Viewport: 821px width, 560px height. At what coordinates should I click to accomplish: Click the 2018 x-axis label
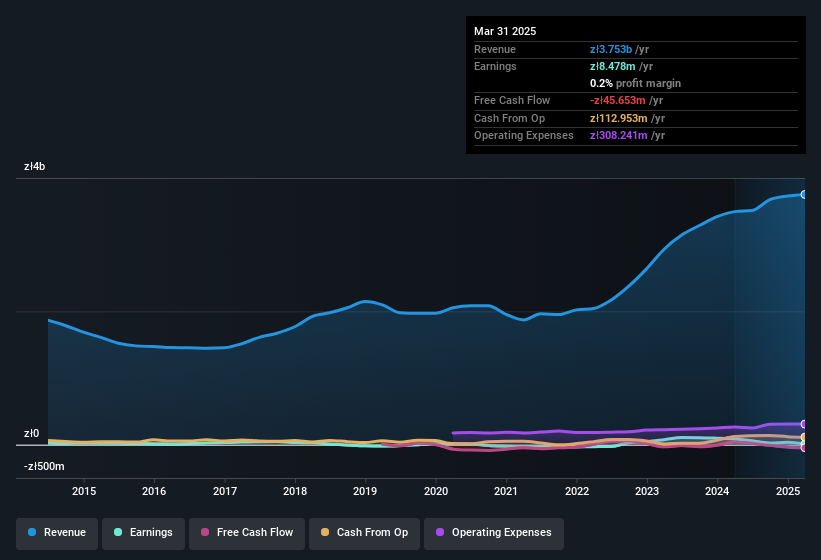point(295,491)
